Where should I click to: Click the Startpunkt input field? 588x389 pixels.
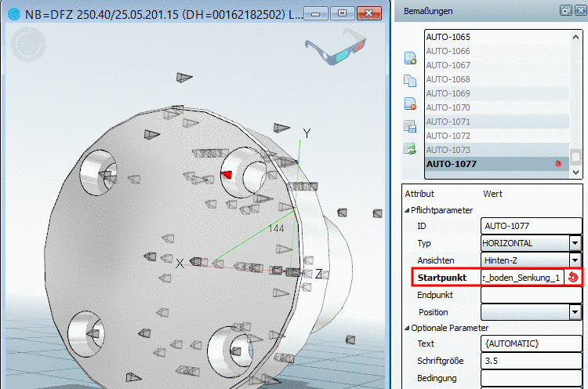point(522,277)
